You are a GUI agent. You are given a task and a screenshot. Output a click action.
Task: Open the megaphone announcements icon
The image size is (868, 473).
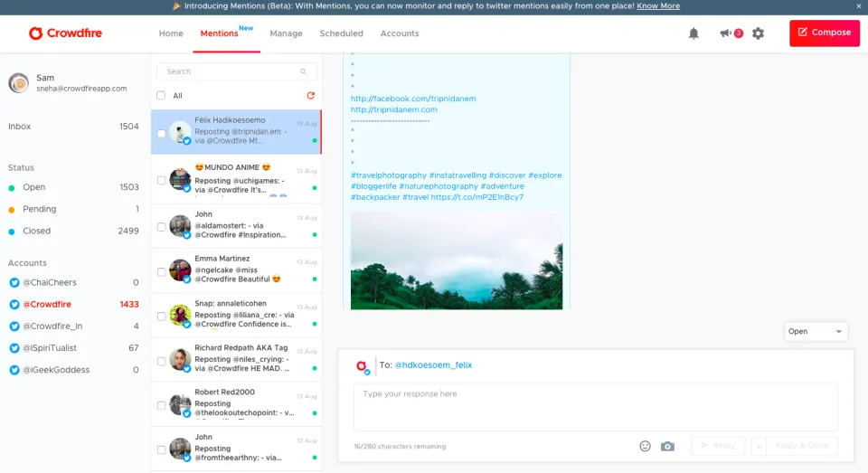click(x=725, y=33)
